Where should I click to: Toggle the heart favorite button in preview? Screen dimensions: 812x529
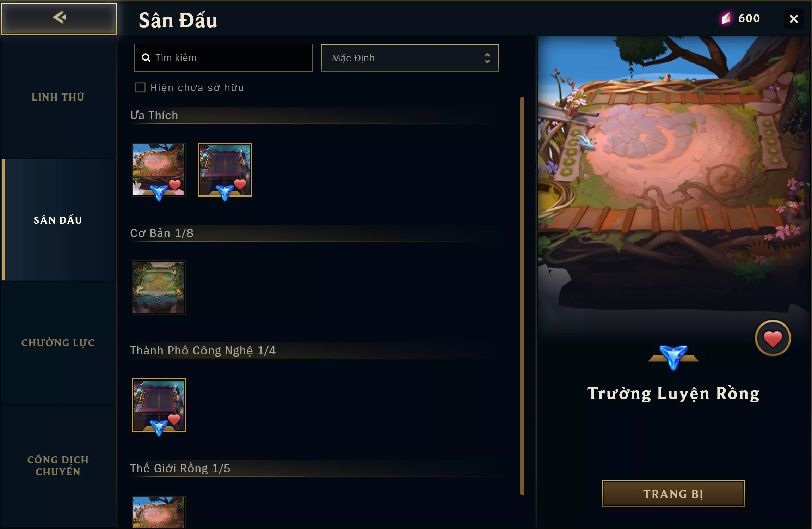click(x=773, y=338)
